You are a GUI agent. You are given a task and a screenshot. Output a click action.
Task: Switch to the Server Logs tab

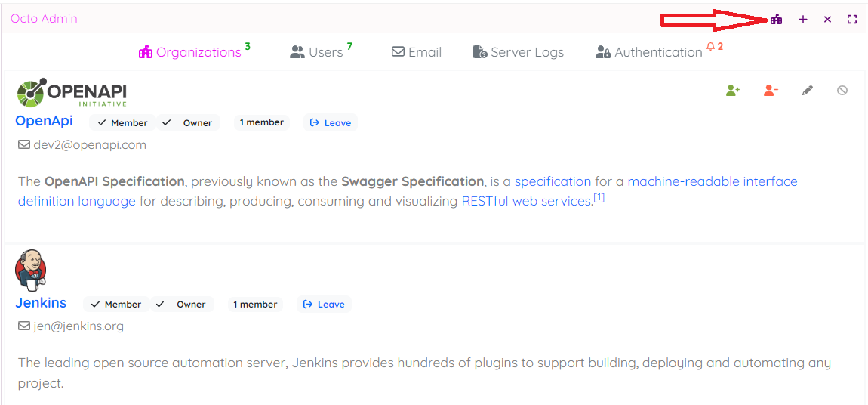pos(519,52)
